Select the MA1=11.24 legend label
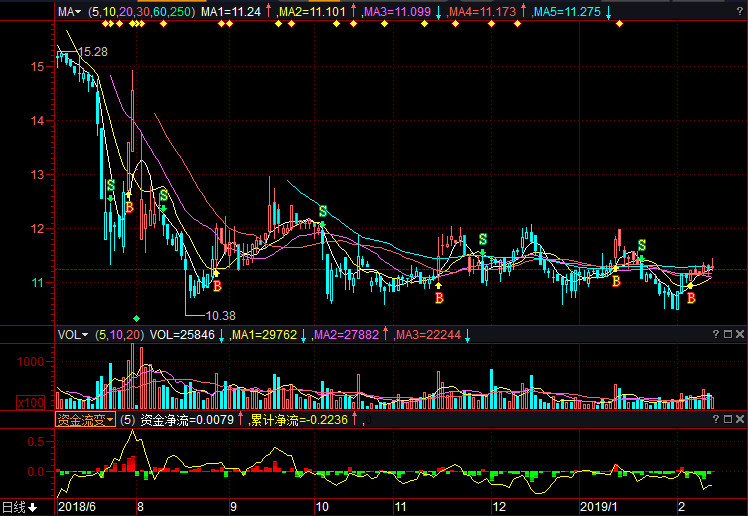 coord(231,12)
